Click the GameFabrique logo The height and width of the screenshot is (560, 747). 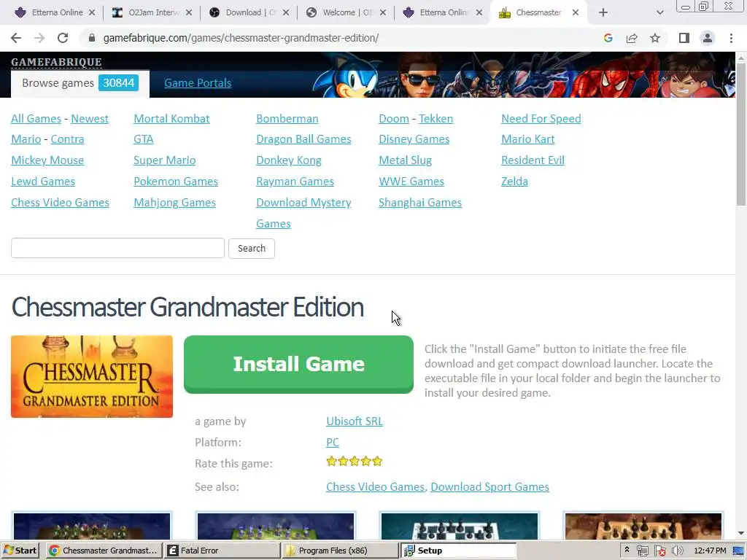(x=56, y=62)
